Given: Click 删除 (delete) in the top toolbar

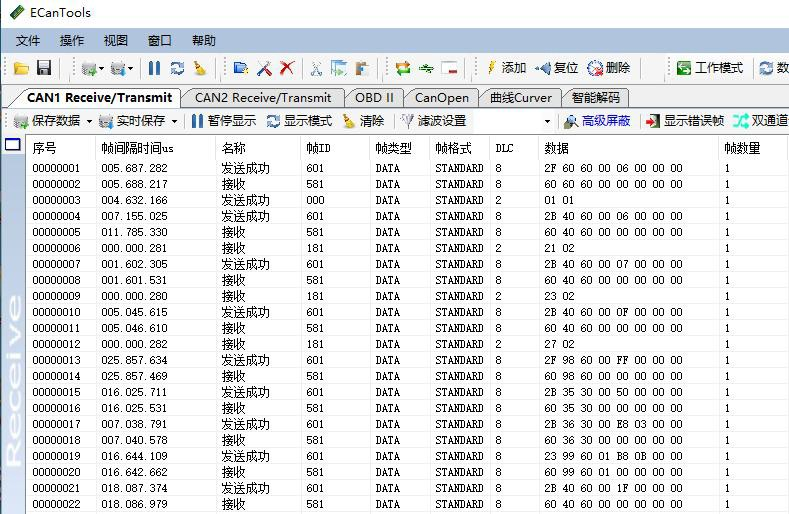Looking at the screenshot, I should coord(609,68).
